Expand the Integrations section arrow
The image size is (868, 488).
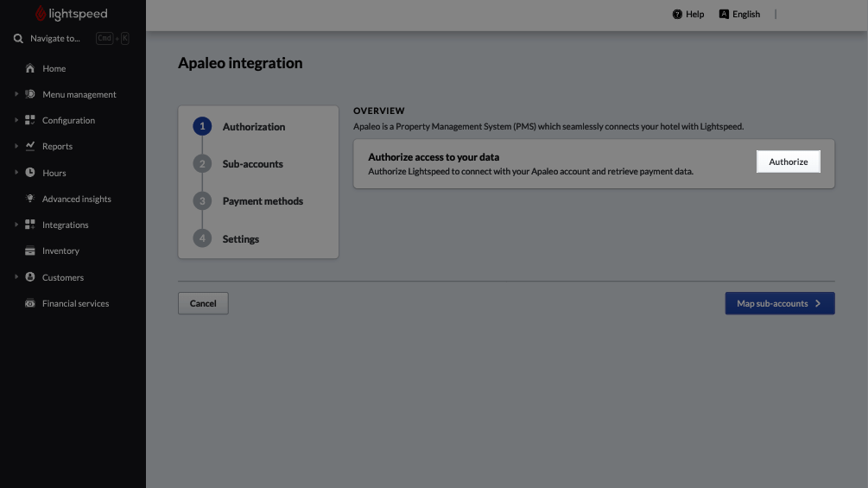pyautogui.click(x=16, y=225)
